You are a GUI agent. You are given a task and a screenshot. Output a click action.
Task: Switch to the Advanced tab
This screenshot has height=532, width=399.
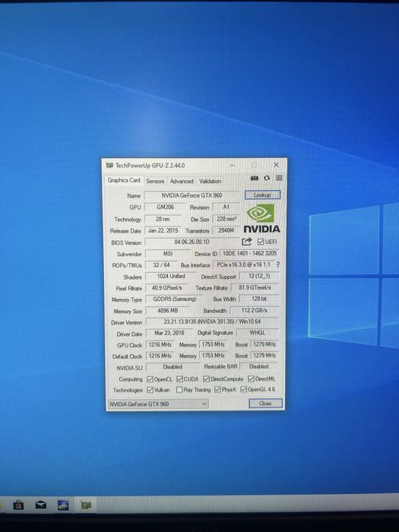coord(182,181)
